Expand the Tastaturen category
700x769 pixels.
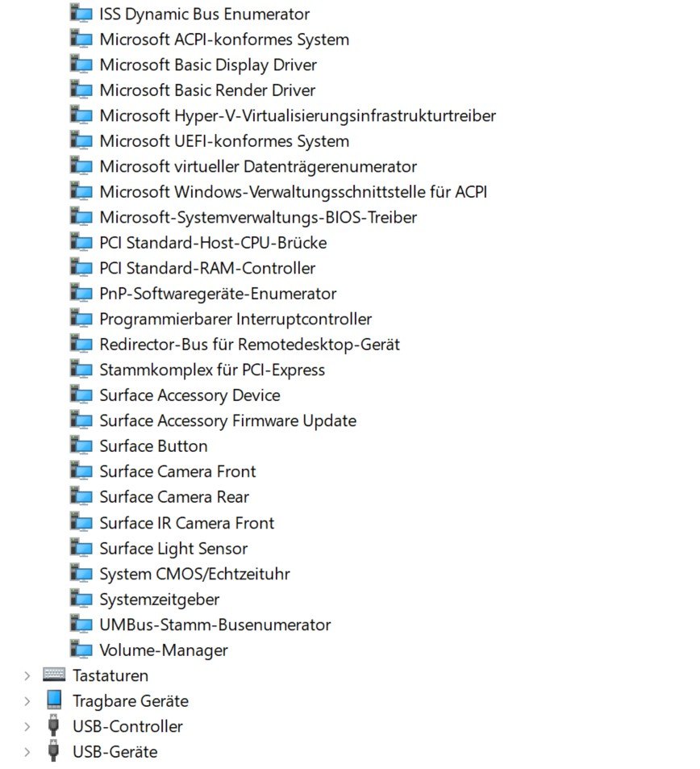(27, 676)
